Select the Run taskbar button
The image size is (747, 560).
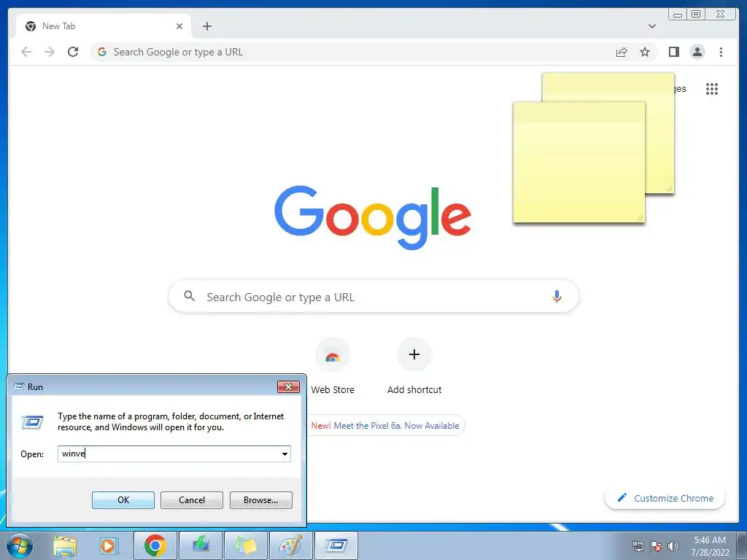[336, 545]
